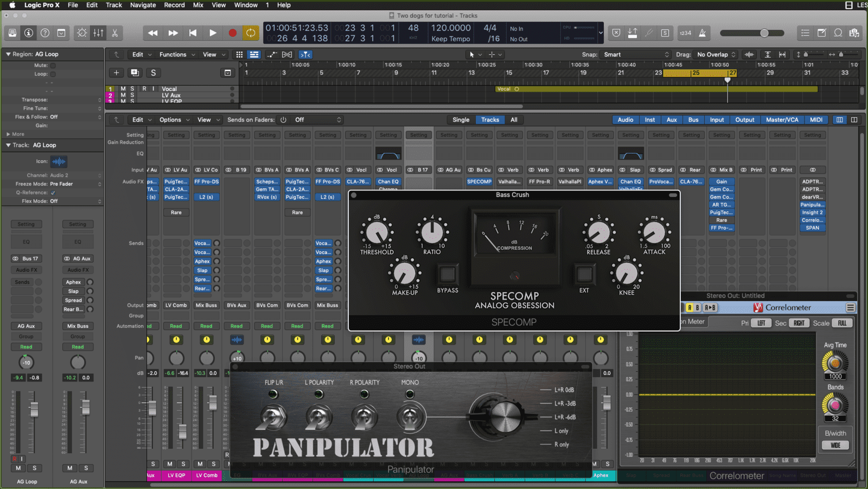Toggle the Mixer sliders icon
The image size is (868, 489).
point(98,33)
